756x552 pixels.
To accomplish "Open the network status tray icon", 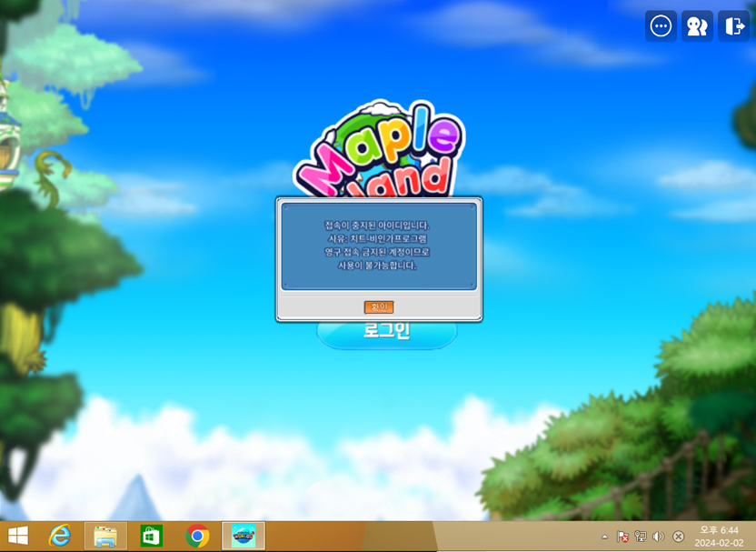I will point(641,537).
